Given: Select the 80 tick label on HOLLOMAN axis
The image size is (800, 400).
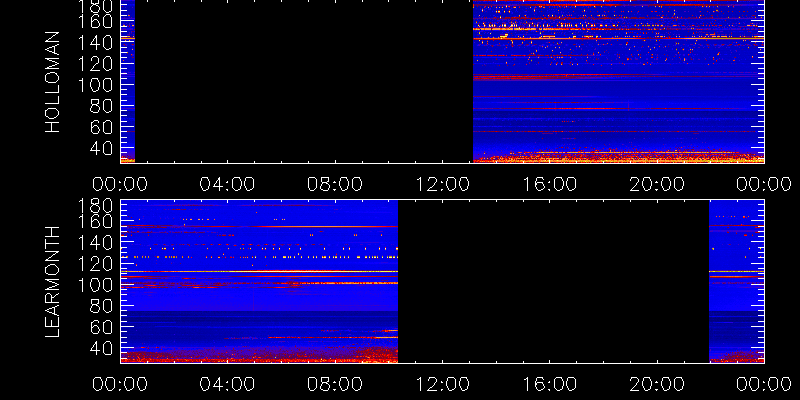Looking at the screenshot, I should click(104, 106).
